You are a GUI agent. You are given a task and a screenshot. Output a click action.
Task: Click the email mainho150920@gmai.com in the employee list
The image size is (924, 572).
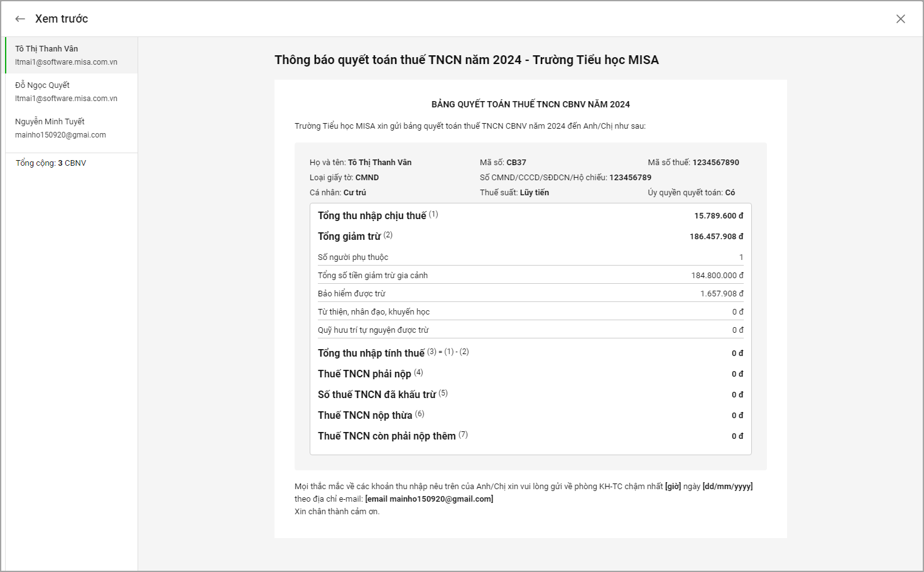tap(60, 135)
